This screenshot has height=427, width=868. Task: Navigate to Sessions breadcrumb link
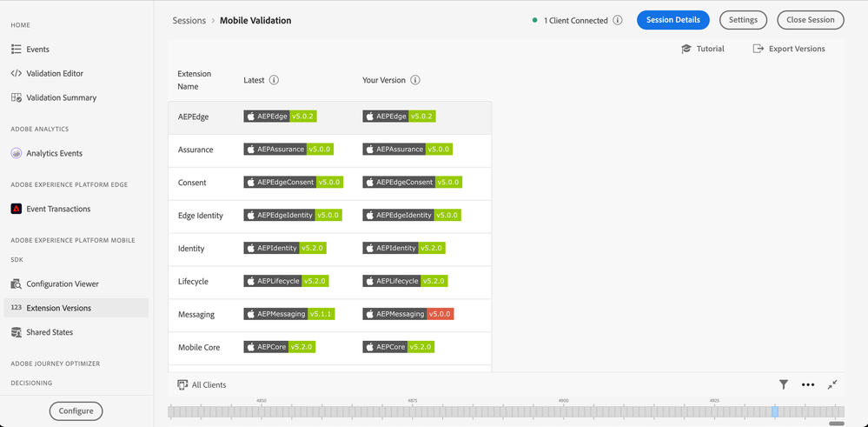coord(189,20)
